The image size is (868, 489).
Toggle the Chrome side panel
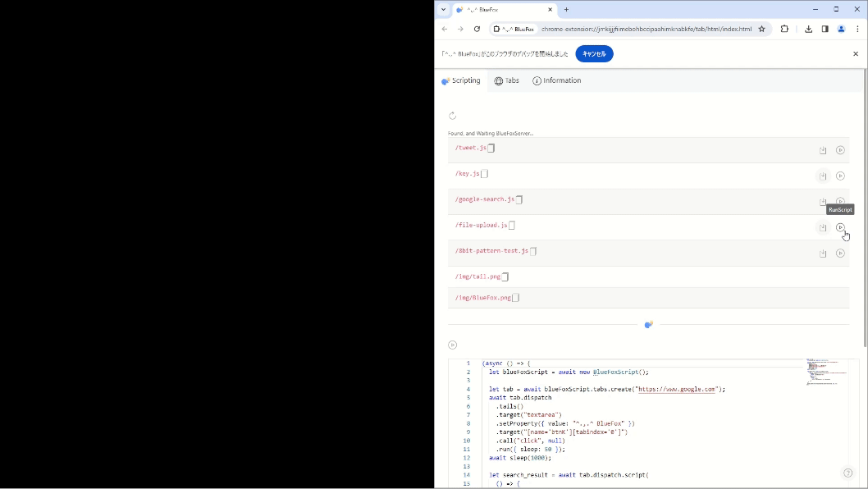tap(825, 29)
